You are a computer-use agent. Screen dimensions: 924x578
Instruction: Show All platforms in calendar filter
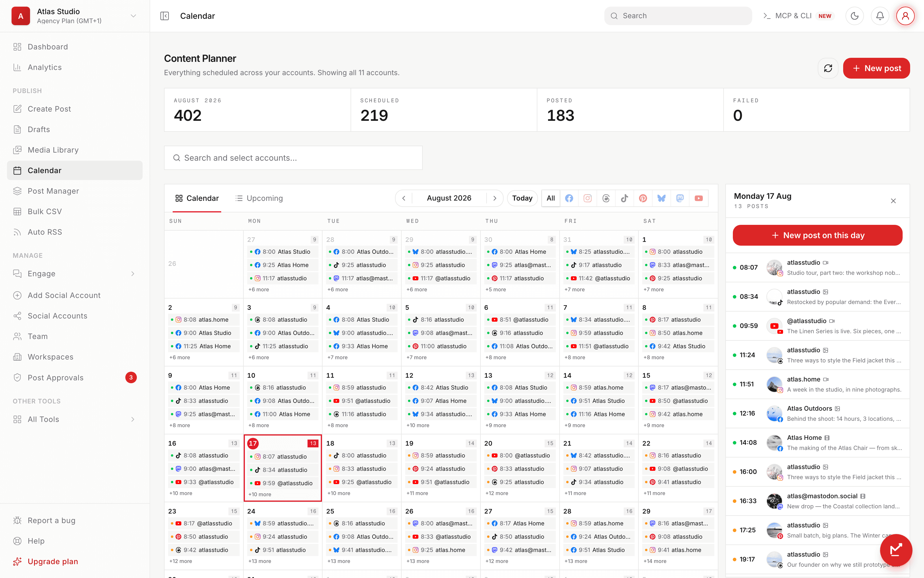(551, 198)
